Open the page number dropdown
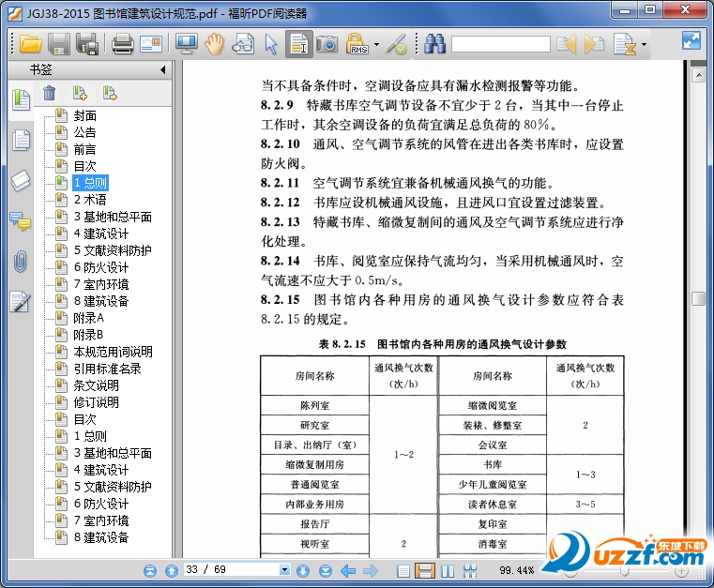 click(x=285, y=570)
